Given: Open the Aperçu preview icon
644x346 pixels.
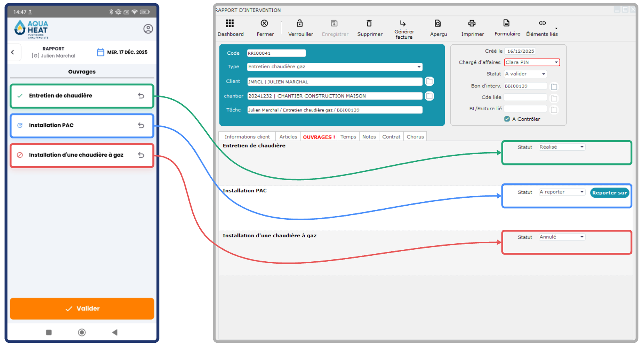Looking at the screenshot, I should [438, 24].
